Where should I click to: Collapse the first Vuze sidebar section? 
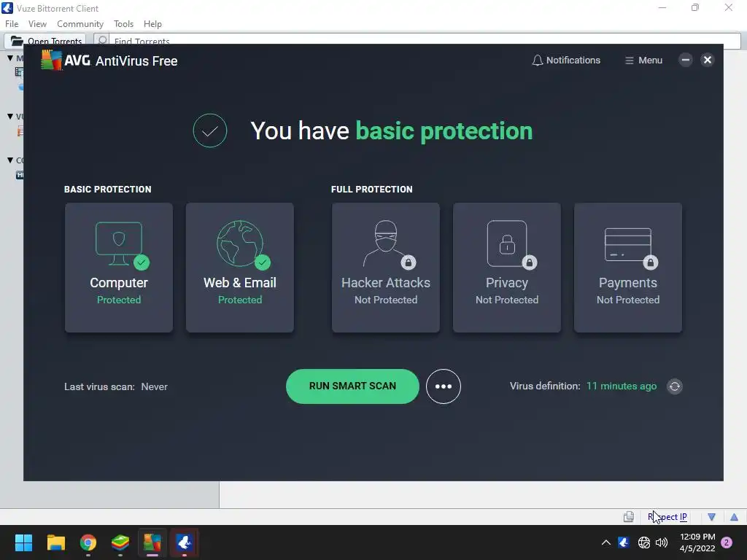(10, 58)
